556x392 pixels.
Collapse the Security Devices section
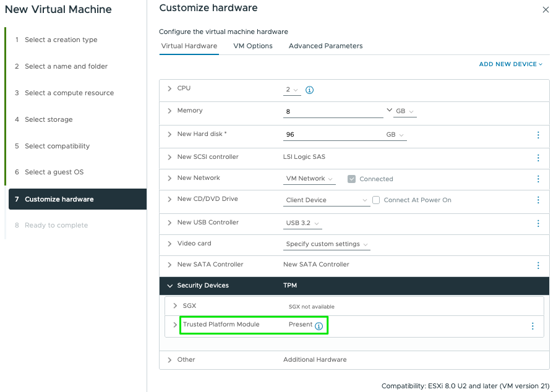tap(169, 286)
